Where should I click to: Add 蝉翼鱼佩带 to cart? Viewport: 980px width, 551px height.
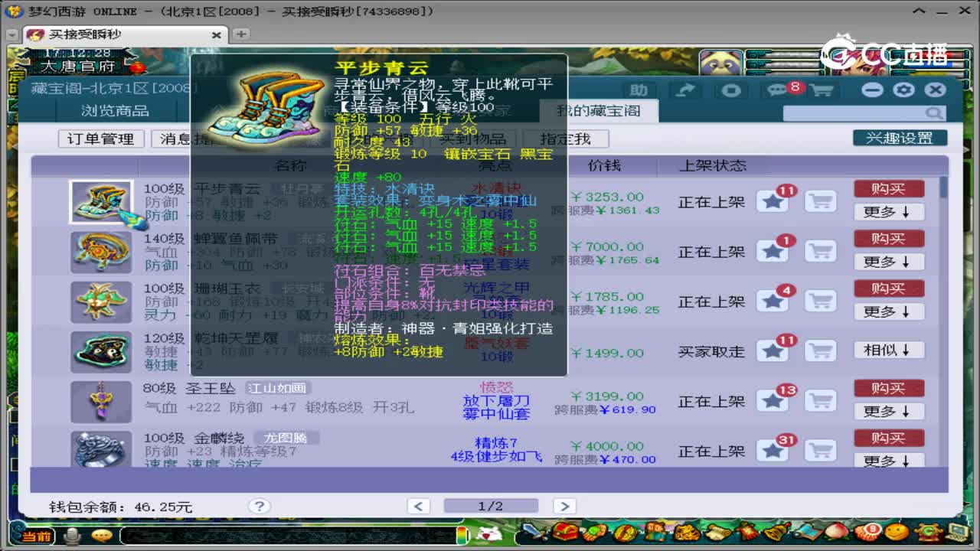tap(820, 252)
